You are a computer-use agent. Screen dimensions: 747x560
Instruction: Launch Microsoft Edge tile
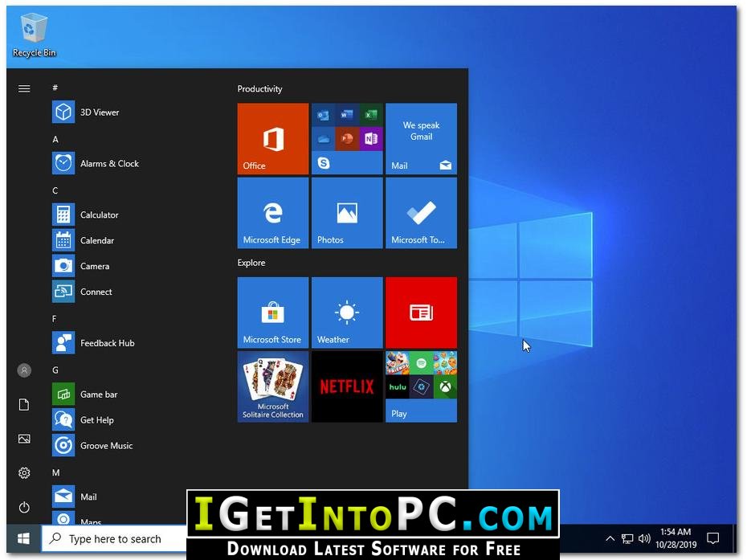tap(273, 213)
